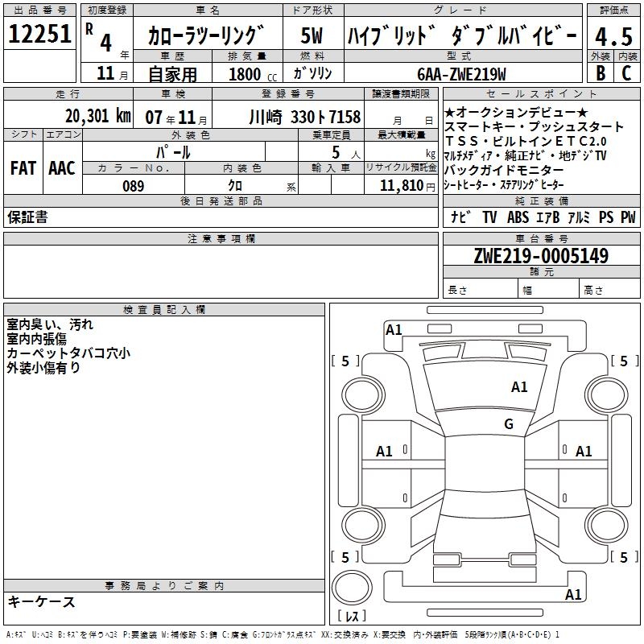Click the exterior grade B
This screenshot has height=644, width=644.
601,73
